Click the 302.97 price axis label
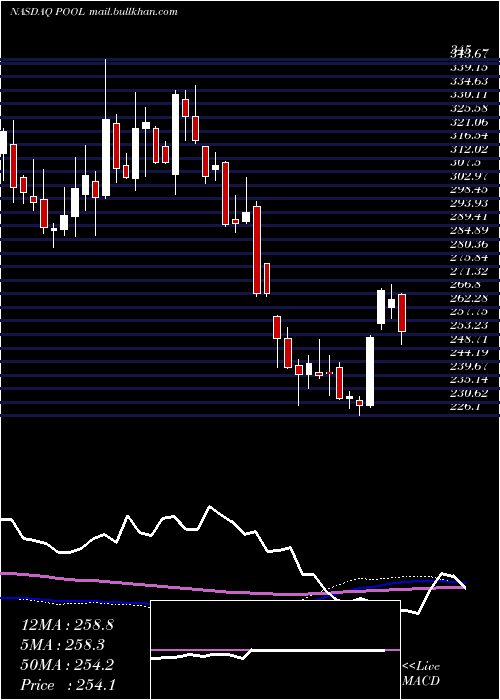 click(x=469, y=175)
